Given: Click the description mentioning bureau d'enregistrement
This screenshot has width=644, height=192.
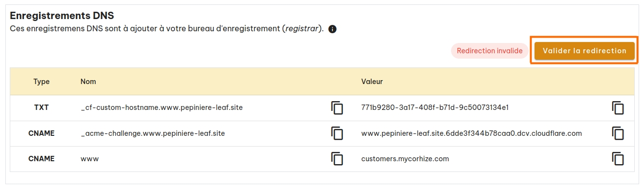Looking at the screenshot, I should pos(167,29).
